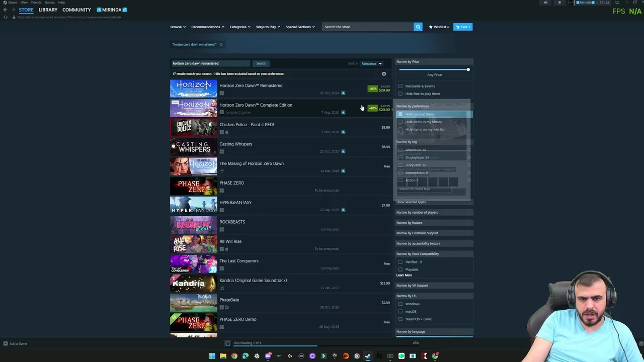The width and height of the screenshot is (644, 362).
Task: Expand Ways to Play menu
Action: click(x=268, y=27)
